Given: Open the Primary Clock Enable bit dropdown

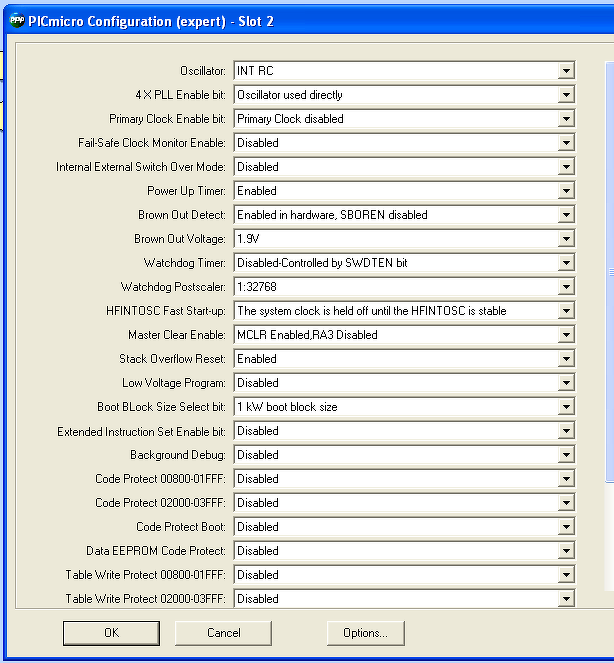Looking at the screenshot, I should tap(404, 119).
